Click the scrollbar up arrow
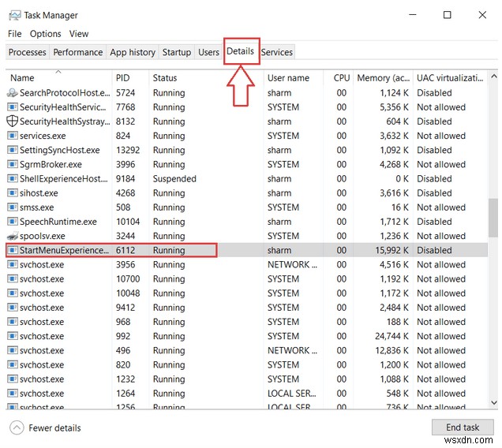This screenshot has width=502, height=448. 493,77
